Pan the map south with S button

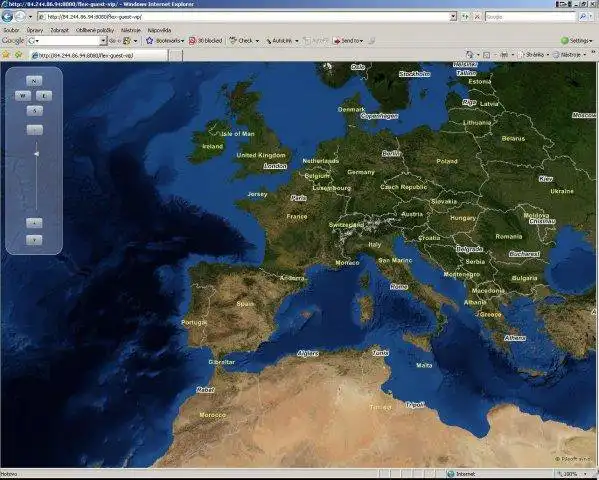pyautogui.click(x=35, y=111)
